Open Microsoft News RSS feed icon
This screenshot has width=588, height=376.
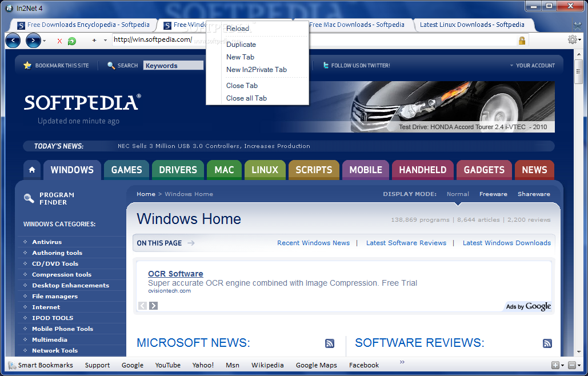click(329, 343)
